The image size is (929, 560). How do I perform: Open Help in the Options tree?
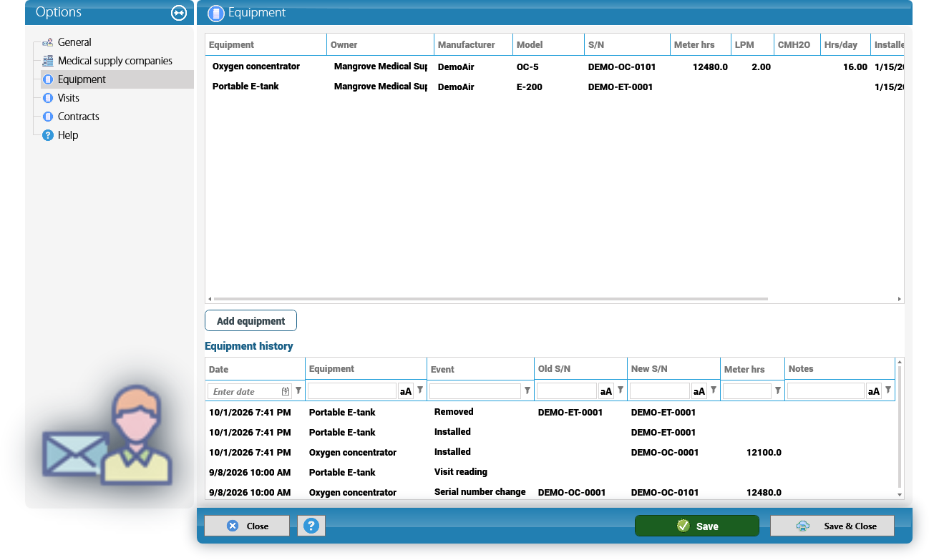click(x=68, y=135)
